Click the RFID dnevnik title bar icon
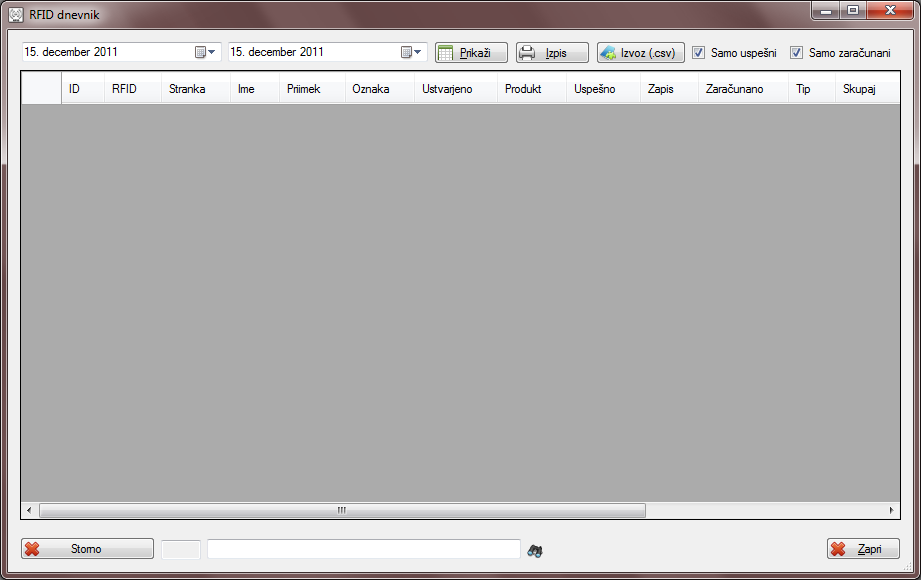Screen dimensions: 921x580 tap(16, 15)
